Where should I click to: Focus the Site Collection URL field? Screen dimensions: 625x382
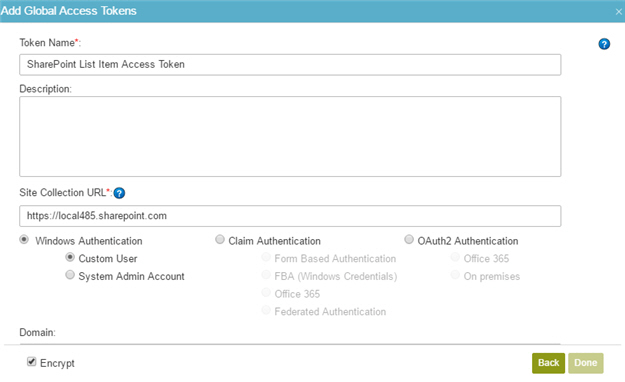[x=290, y=216]
